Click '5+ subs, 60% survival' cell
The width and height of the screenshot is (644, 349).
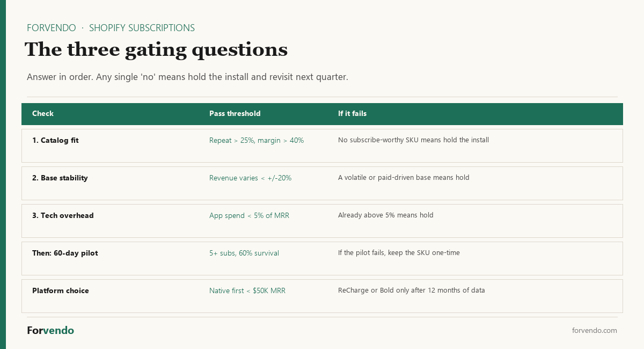coord(244,253)
